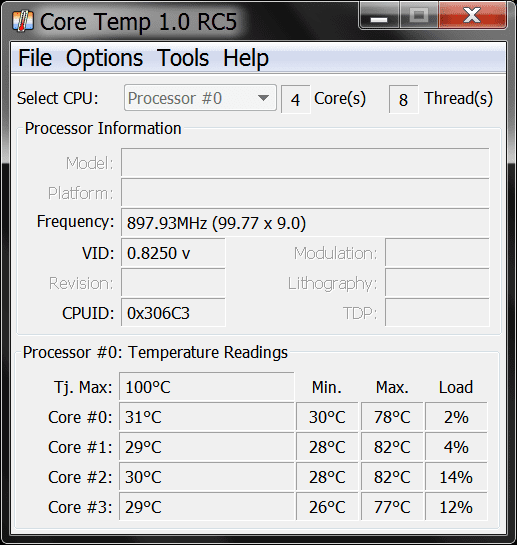Click the threads count box showing 8
This screenshot has width=517, height=545.
click(403, 99)
